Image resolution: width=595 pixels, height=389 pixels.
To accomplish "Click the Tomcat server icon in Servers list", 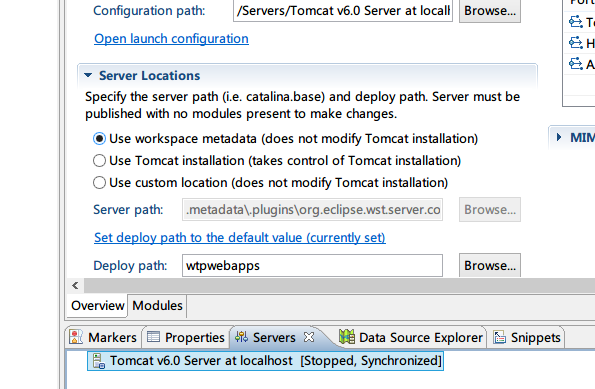I will 99,361.
